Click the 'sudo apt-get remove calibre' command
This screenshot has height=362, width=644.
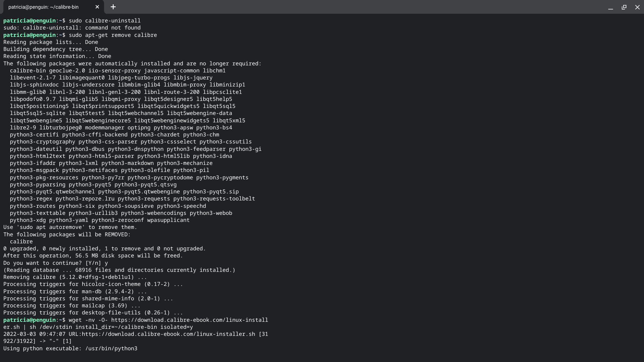pos(113,35)
